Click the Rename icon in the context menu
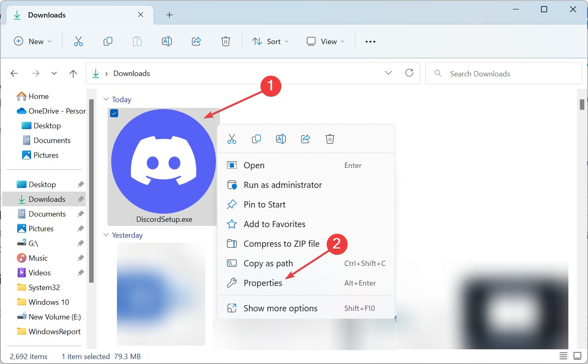This screenshot has width=588, height=364. click(281, 139)
